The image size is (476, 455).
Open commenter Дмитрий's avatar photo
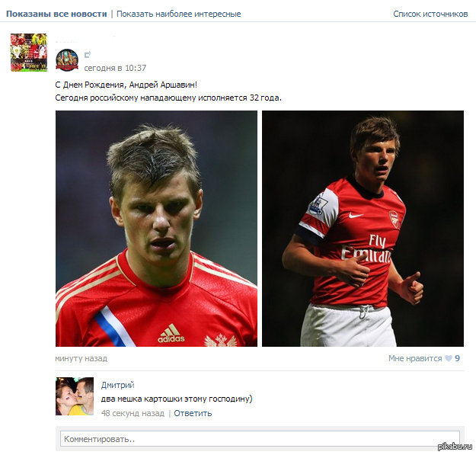[x=75, y=396]
